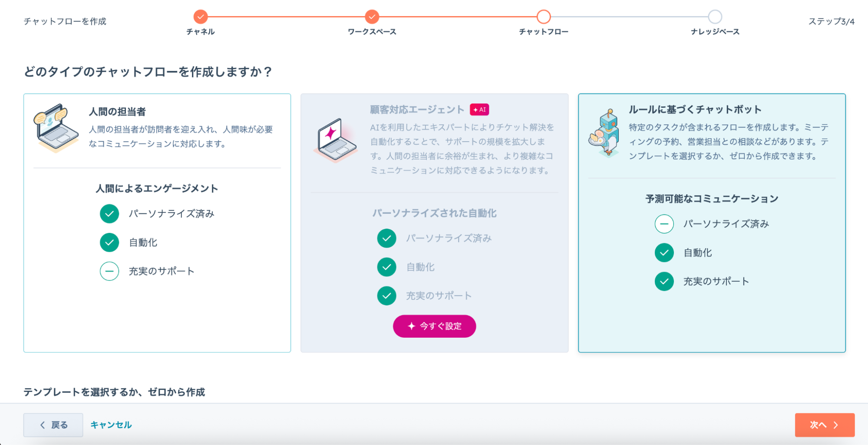Click the AI customer agent laptop icon
The height and width of the screenshot is (445, 868).
pyautogui.click(x=335, y=140)
